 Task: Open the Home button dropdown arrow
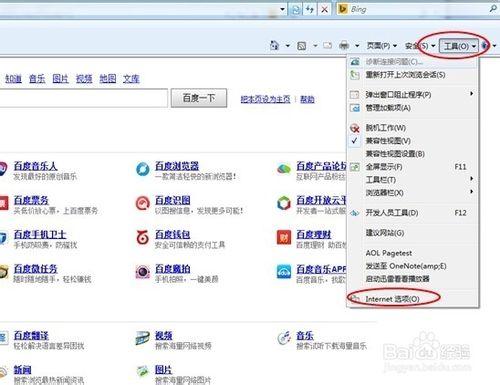pos(287,46)
